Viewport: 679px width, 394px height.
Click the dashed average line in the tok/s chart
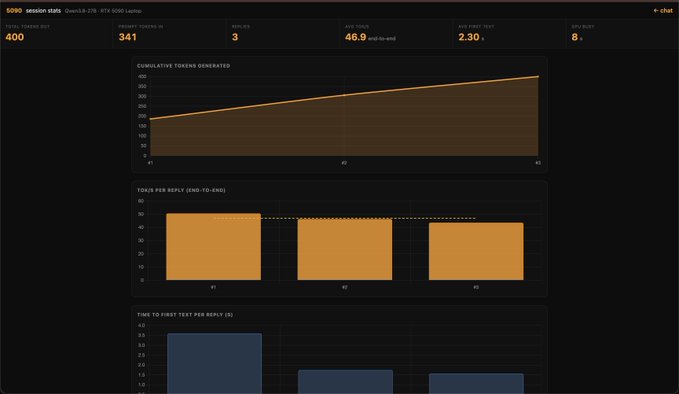point(345,218)
